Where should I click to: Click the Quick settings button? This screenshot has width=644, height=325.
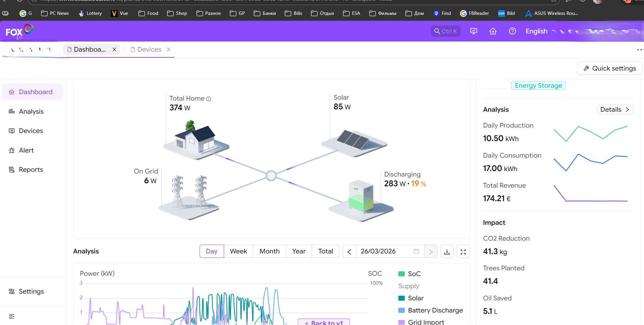tap(609, 68)
